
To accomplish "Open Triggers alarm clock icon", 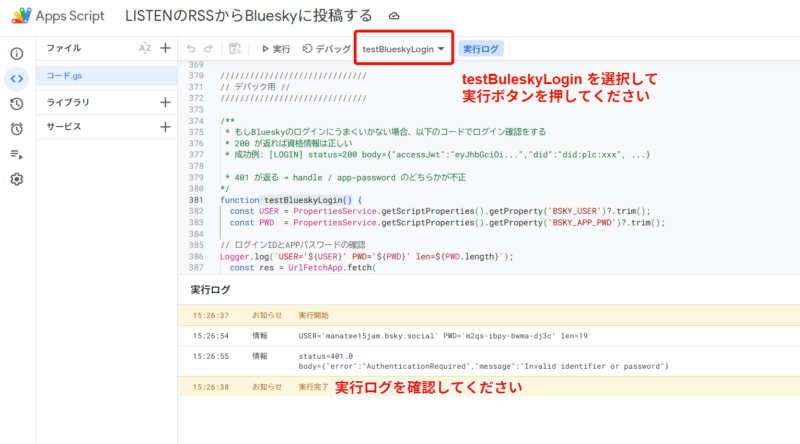I will click(17, 129).
